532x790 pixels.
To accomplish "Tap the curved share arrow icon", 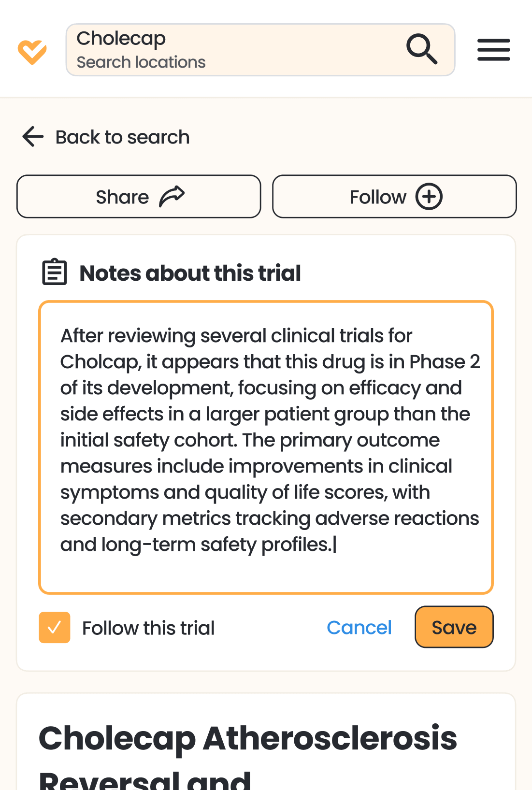I will pos(172,196).
